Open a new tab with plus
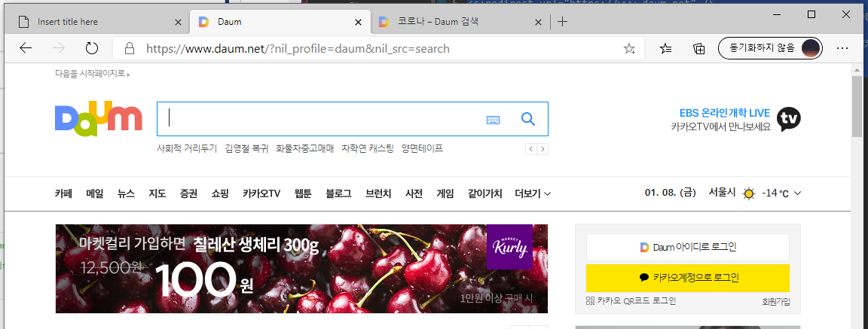Viewport: 868px width, 329px height. point(562,22)
